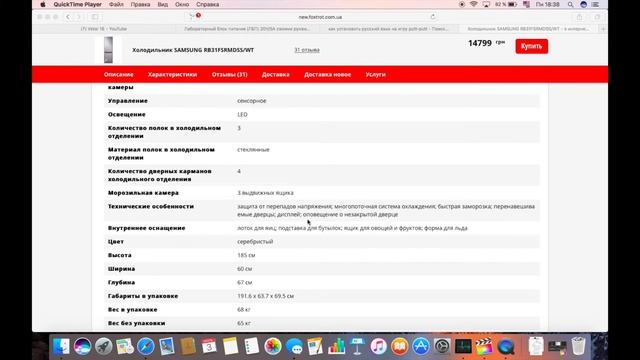640x360 pixels.
Task: Open Photos app in the dock
Action: (273, 347)
